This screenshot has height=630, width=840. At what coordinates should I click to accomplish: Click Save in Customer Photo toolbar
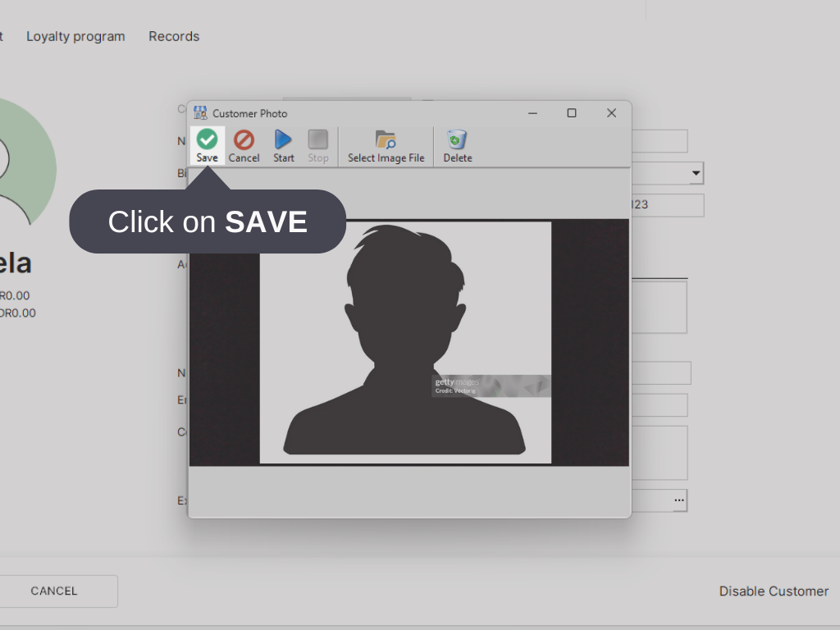207,146
